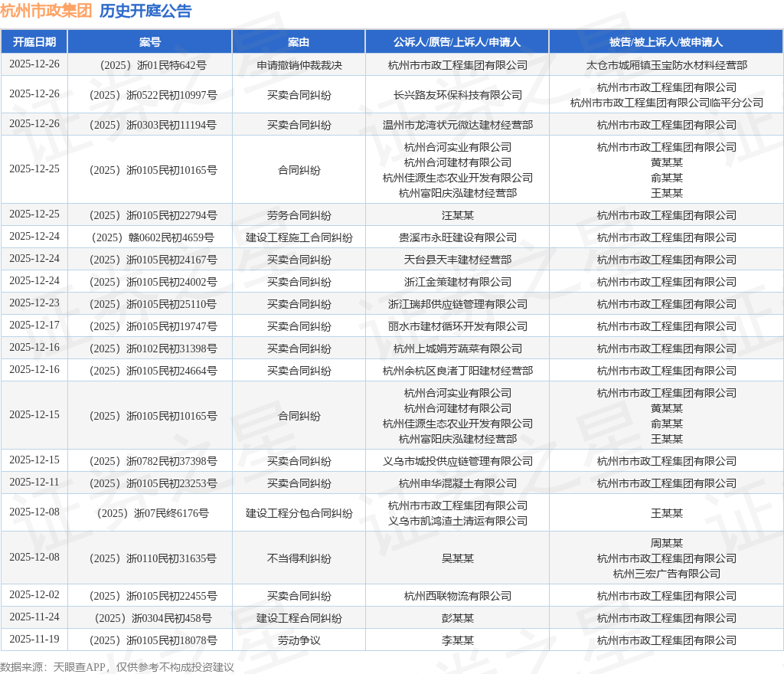Click plaintiff 长兴路友环保科技有限公司
The width and height of the screenshot is (784, 674).
point(458,95)
